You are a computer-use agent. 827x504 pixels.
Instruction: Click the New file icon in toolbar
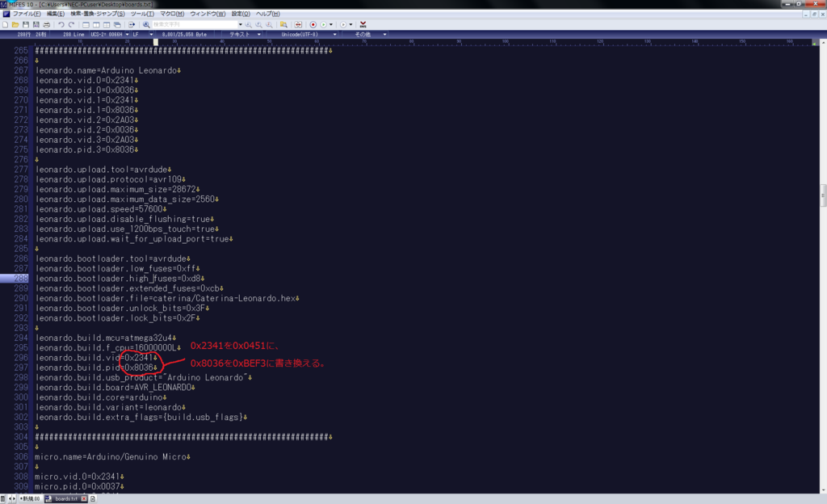tap(6, 24)
